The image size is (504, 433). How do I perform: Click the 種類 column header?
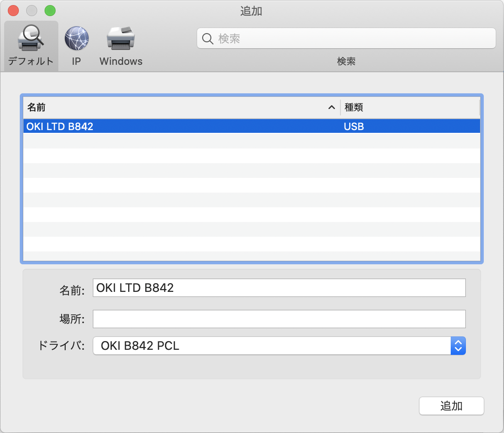(409, 108)
